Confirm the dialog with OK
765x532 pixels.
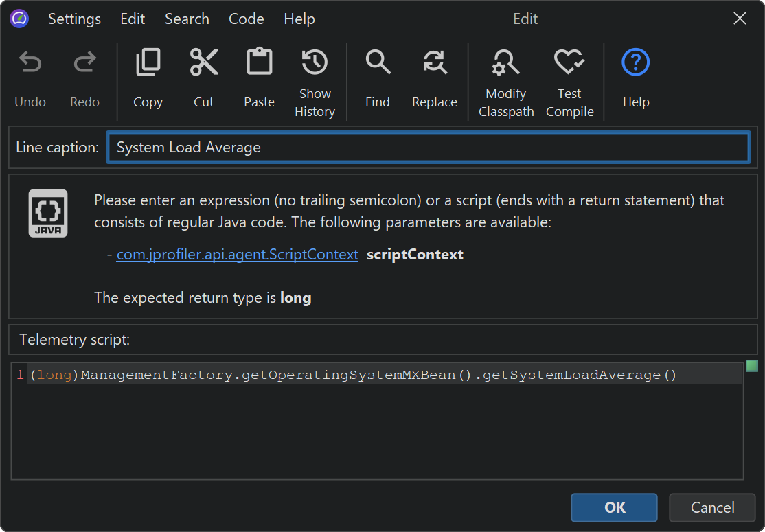click(614, 507)
